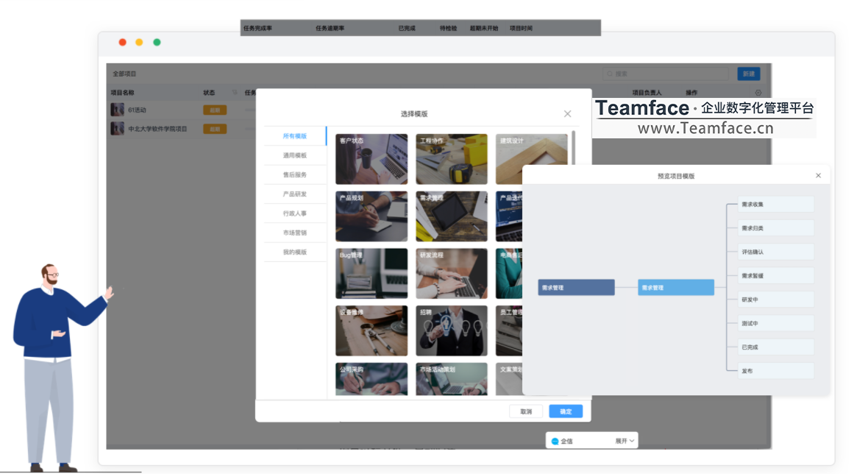Click the 测试中 stage node

click(775, 323)
